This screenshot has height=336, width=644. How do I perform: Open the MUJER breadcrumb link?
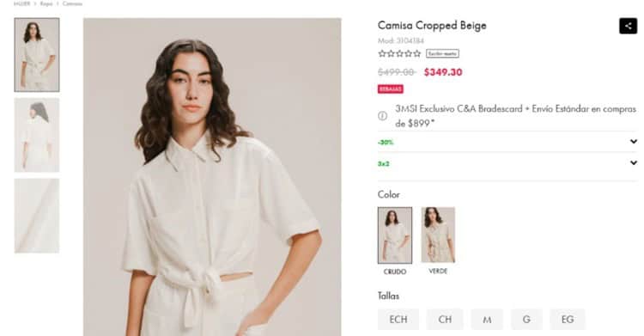21,3
